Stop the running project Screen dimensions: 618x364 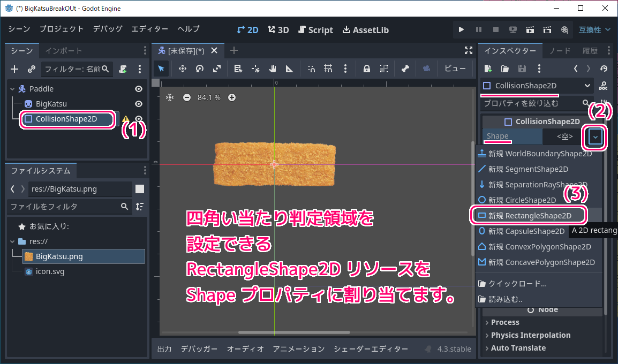pos(496,29)
